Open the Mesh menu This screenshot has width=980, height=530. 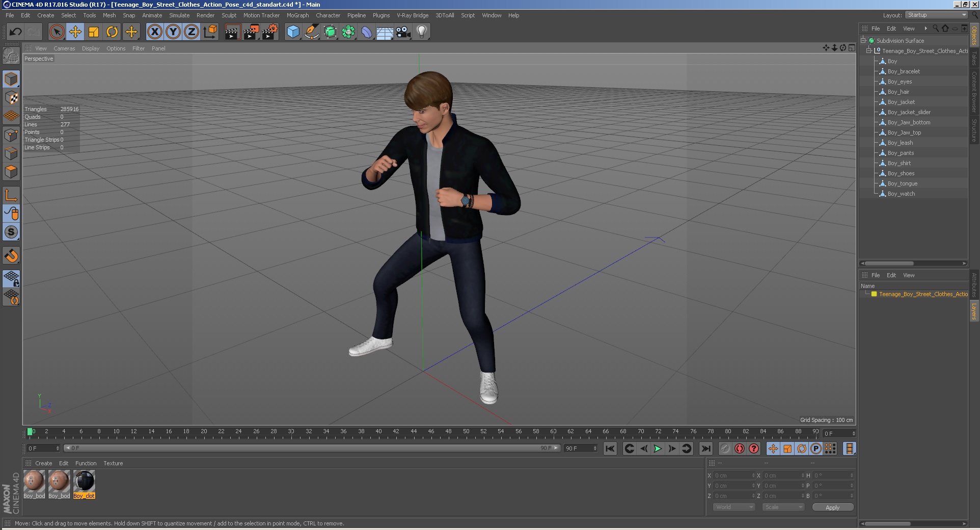point(110,15)
